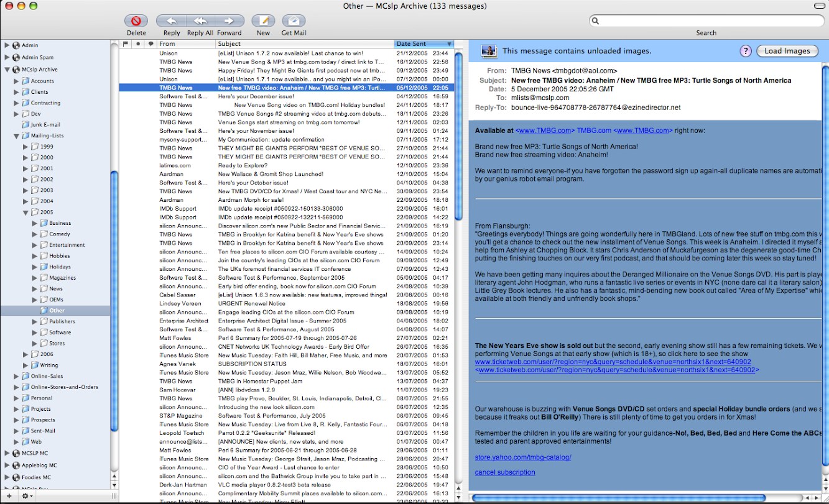829x504 pixels.
Task: Click the Sent-Mail folder icon
Action: [25, 431]
